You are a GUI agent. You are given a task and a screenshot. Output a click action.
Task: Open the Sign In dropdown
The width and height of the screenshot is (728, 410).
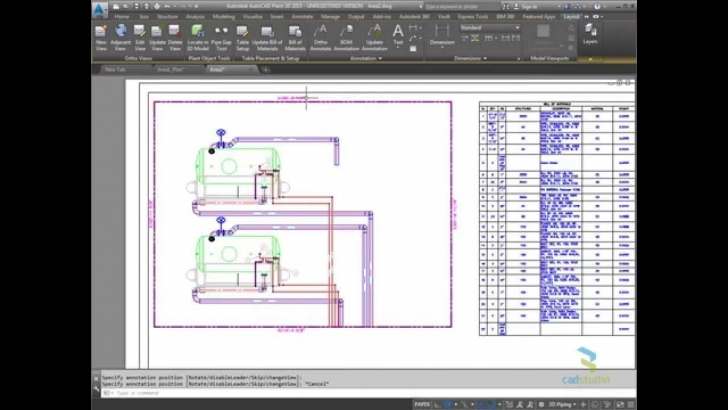tap(559, 7)
